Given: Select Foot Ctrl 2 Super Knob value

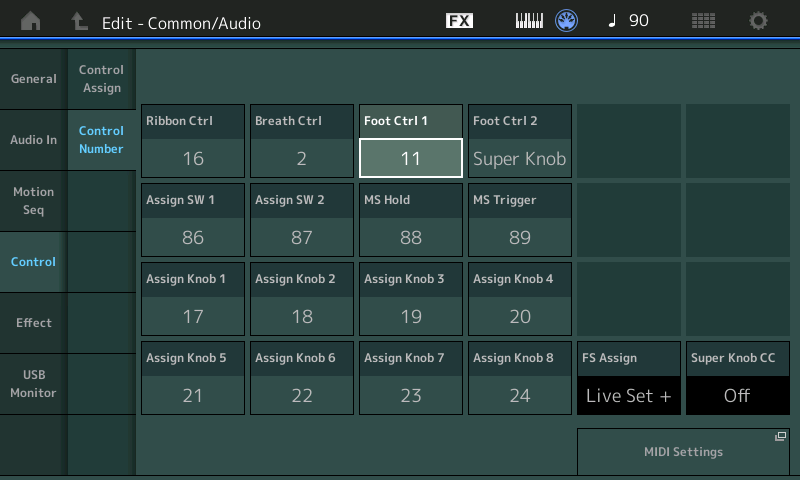Looking at the screenshot, I should pos(519,158).
